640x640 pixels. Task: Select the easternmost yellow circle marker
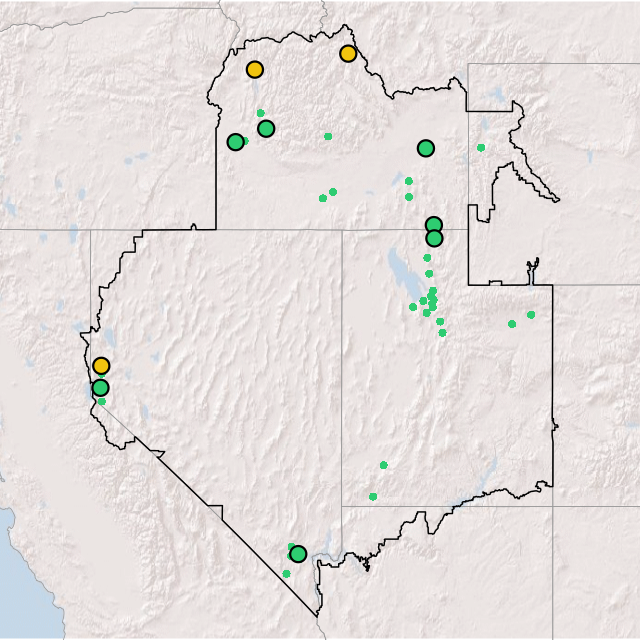point(348,53)
